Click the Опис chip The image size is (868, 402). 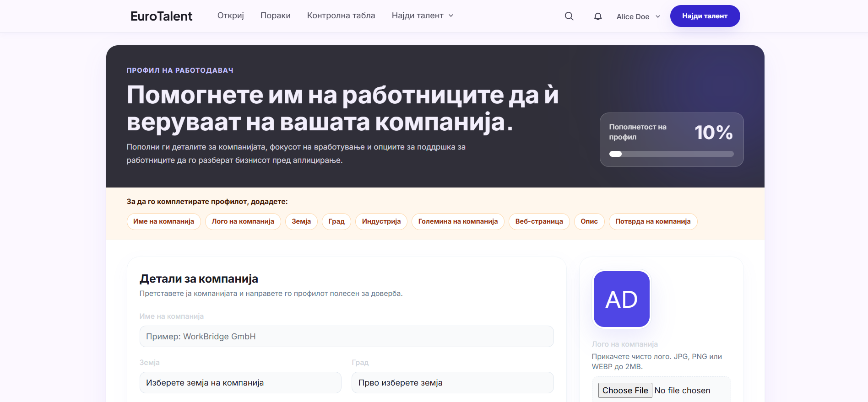589,221
